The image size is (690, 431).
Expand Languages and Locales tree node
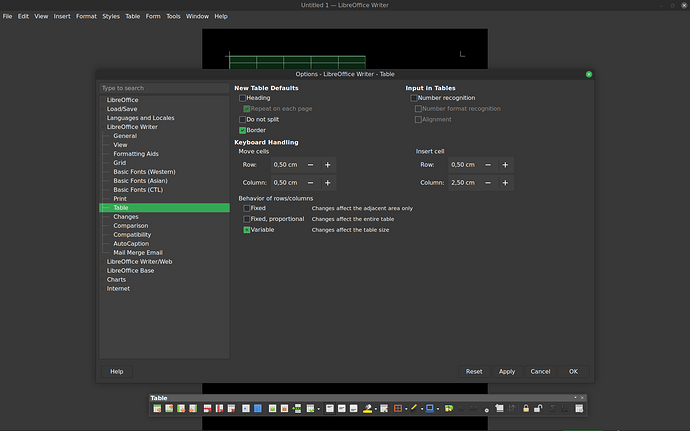(103, 118)
